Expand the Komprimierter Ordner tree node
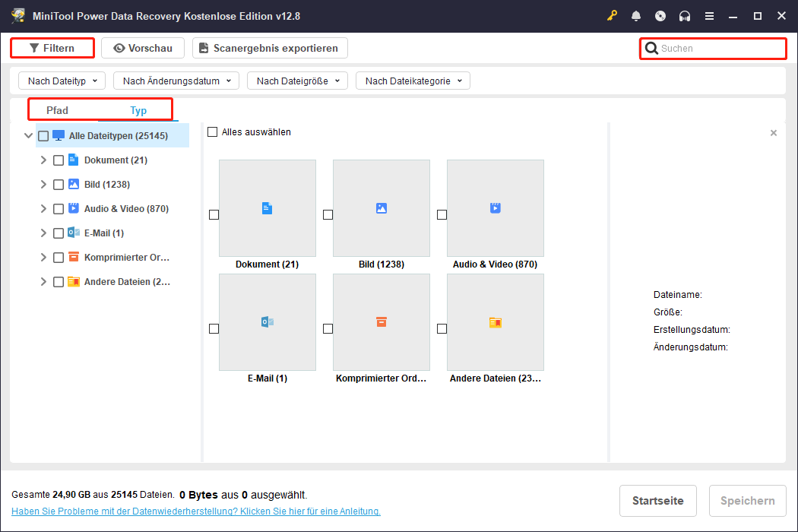The image size is (798, 532). tap(43, 258)
